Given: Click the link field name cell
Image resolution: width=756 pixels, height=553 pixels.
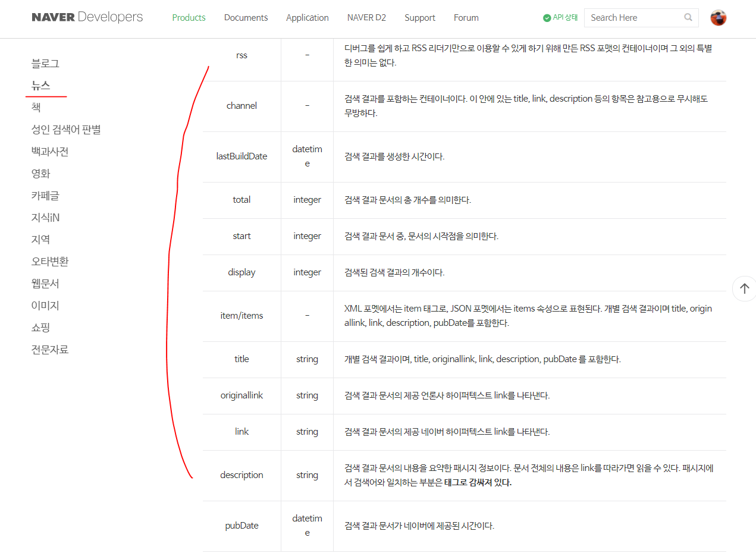Looking at the screenshot, I should click(x=241, y=432).
